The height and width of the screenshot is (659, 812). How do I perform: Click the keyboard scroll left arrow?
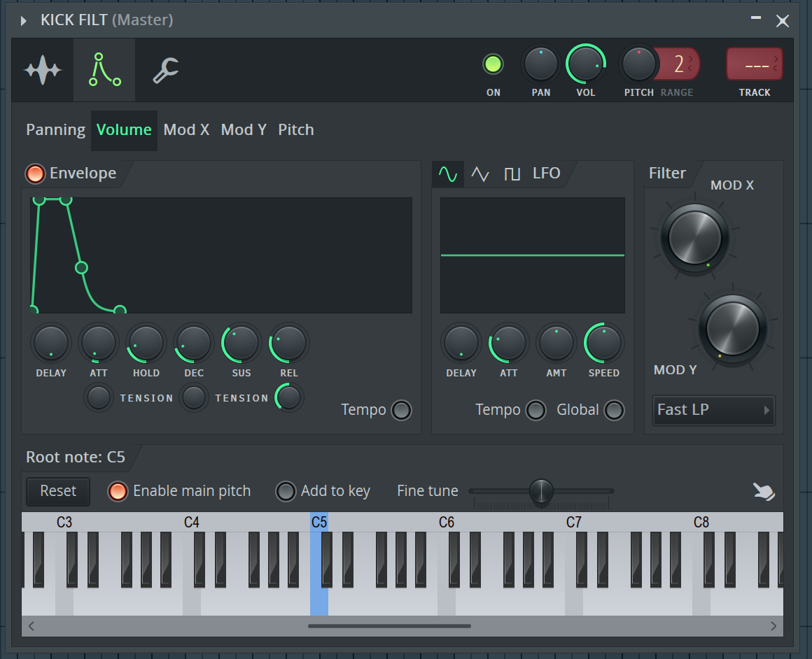point(31,626)
